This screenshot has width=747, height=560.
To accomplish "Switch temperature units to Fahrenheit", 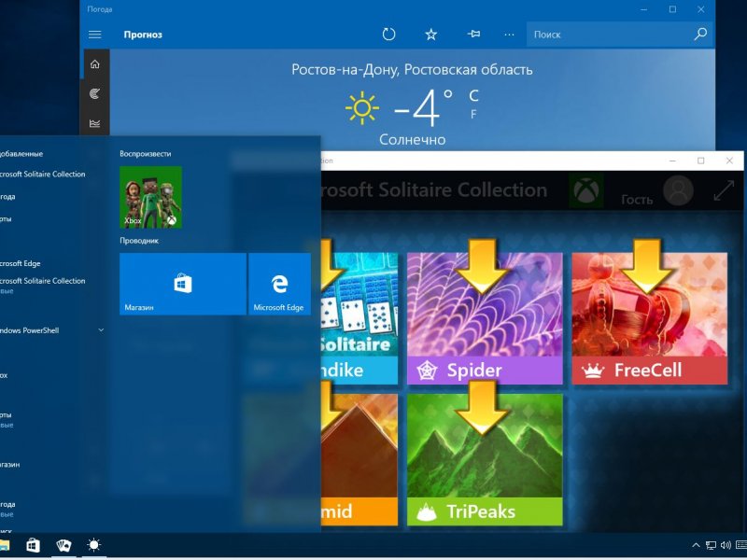I will (x=473, y=115).
